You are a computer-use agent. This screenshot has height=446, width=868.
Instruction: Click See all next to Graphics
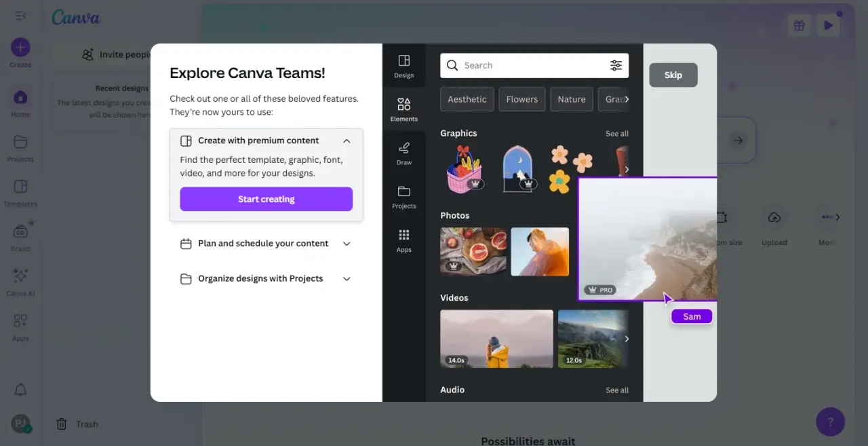[617, 134]
